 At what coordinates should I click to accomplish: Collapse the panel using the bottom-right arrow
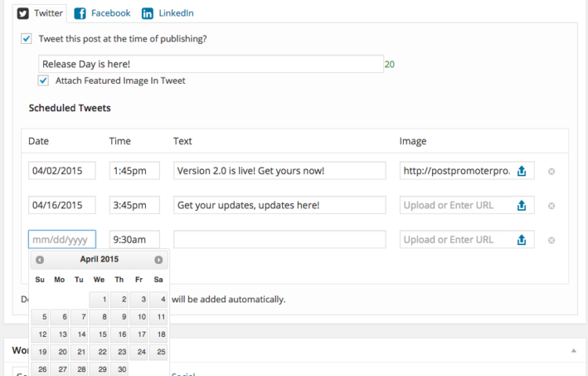[x=573, y=350]
